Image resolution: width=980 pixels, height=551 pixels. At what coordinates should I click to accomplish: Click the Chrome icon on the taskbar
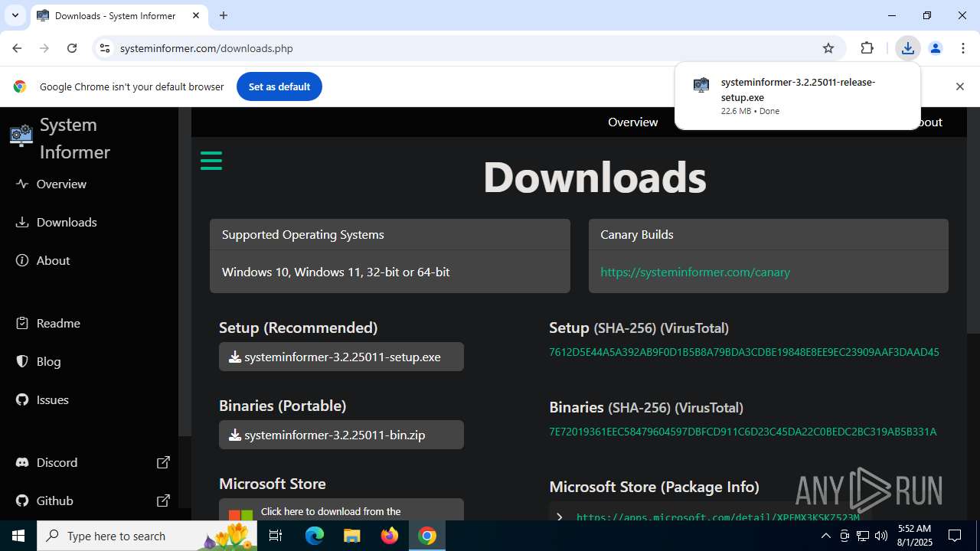coord(427,536)
